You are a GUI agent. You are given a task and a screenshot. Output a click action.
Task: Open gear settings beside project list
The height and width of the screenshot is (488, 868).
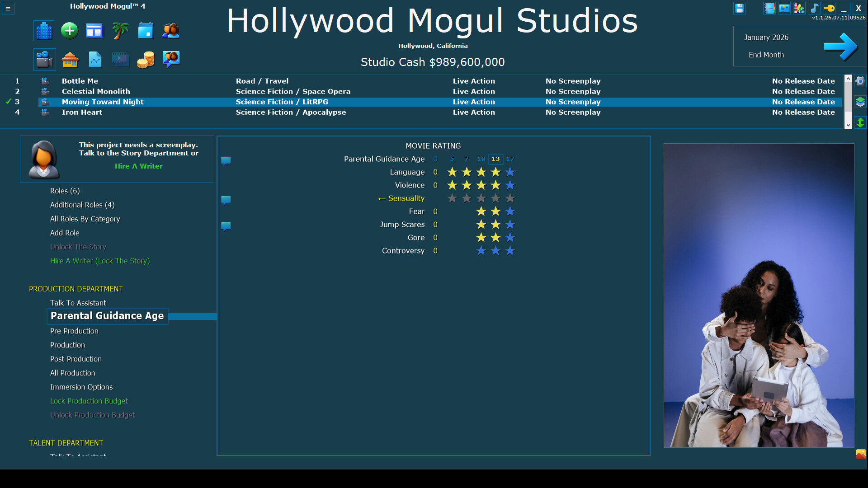[x=860, y=81]
